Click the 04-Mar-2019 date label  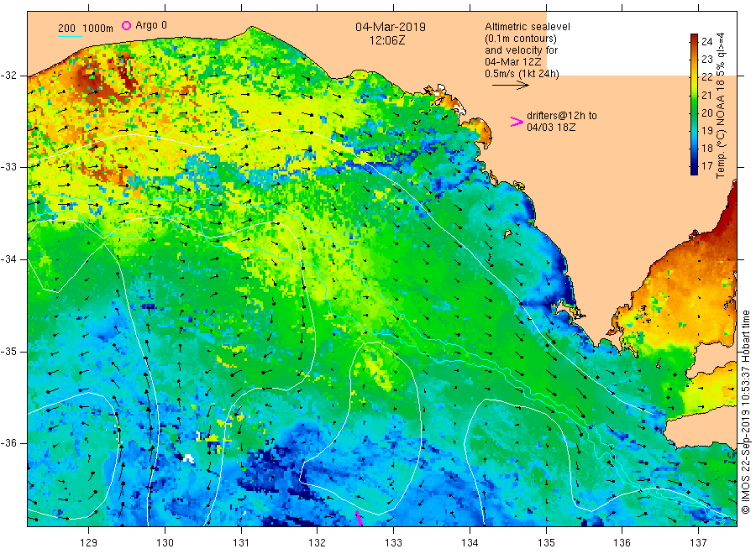[x=391, y=27]
